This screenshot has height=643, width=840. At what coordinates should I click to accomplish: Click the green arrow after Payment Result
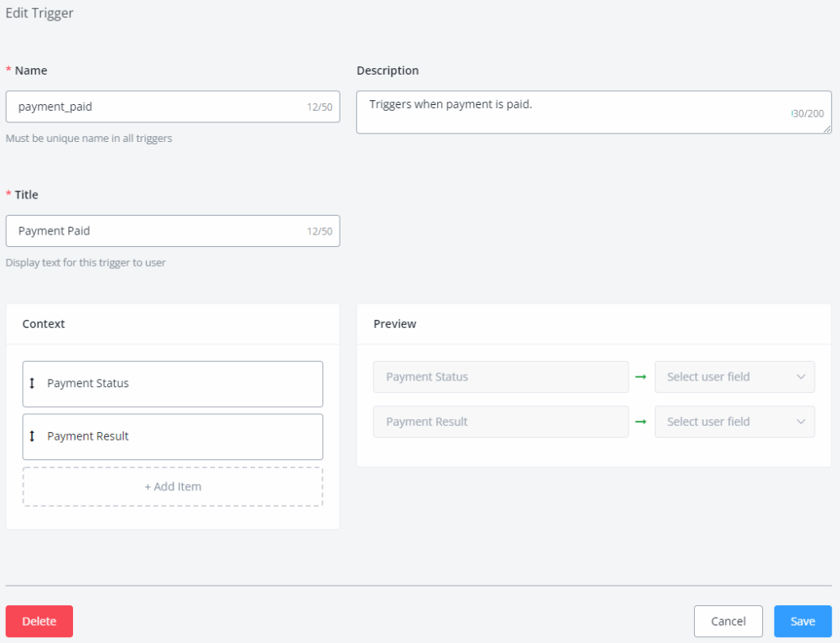tap(641, 422)
